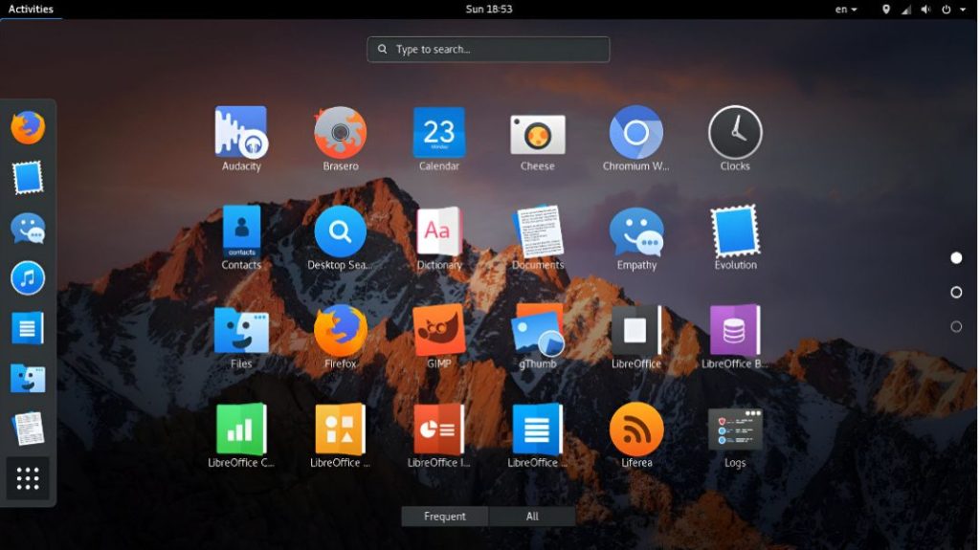980x550 pixels.
Task: Click the volume speaker icon
Action: [926, 10]
